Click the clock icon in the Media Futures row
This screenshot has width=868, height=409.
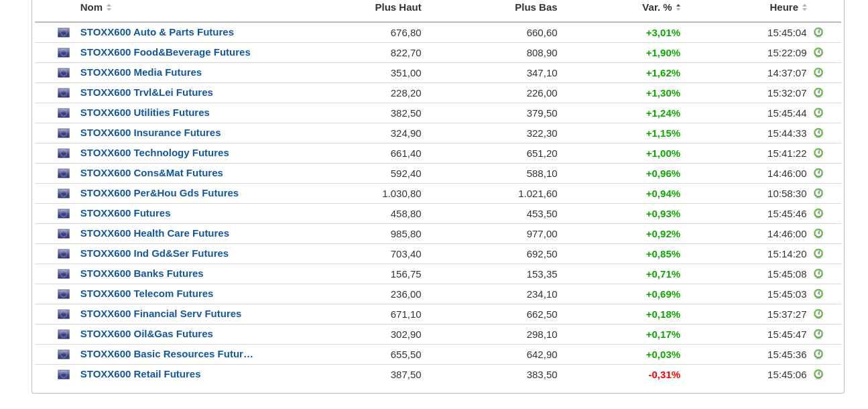pos(818,72)
